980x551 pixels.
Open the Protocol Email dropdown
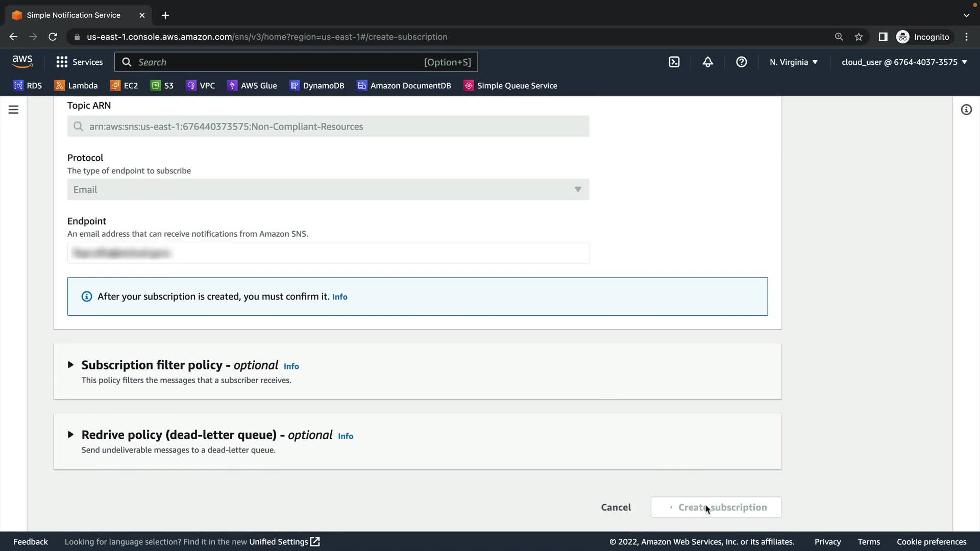(328, 189)
